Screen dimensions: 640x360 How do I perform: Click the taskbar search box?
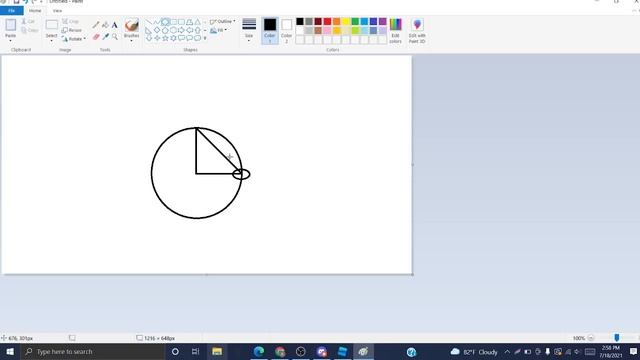click(x=92, y=351)
